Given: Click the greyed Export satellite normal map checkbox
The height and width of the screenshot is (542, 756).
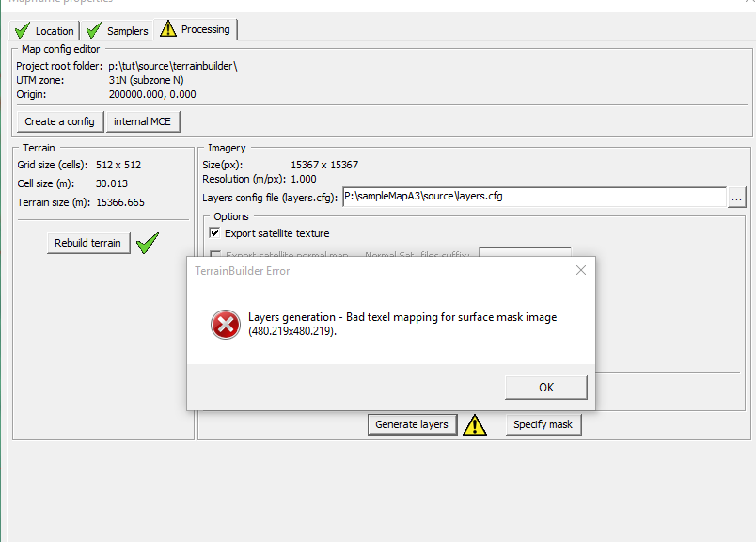Looking at the screenshot, I should tap(214, 255).
